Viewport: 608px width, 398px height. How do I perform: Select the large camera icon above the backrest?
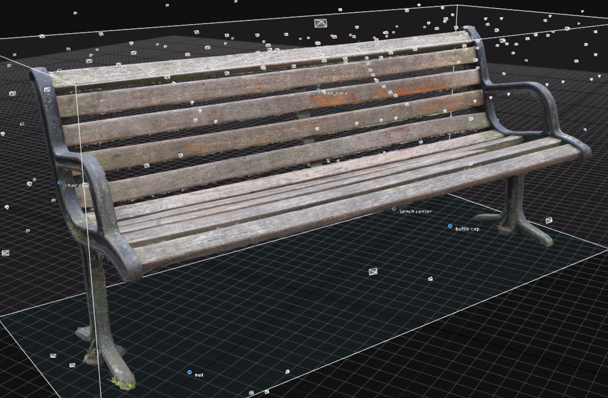[x=321, y=23]
